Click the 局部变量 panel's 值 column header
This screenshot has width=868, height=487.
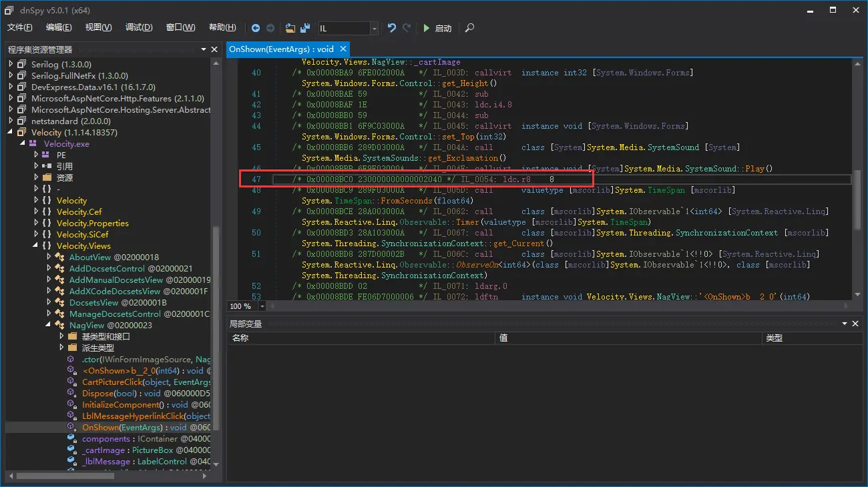(504, 338)
